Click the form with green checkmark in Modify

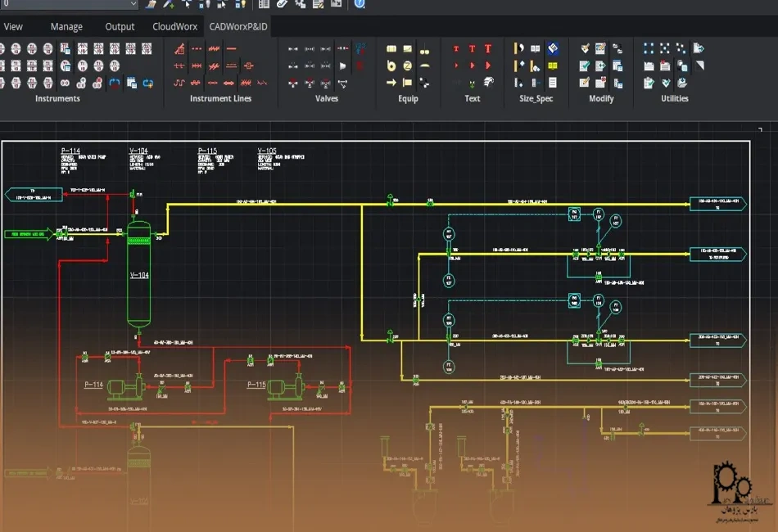point(585,65)
